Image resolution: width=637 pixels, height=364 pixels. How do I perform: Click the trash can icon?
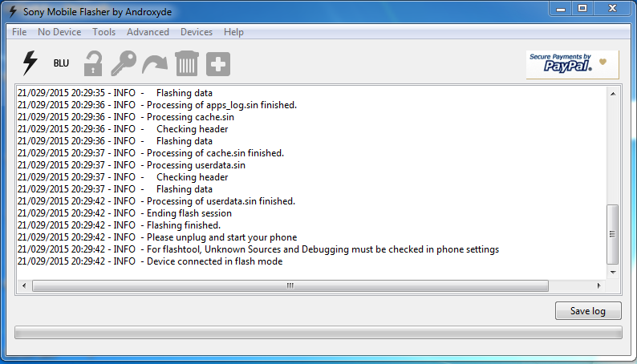(x=186, y=63)
